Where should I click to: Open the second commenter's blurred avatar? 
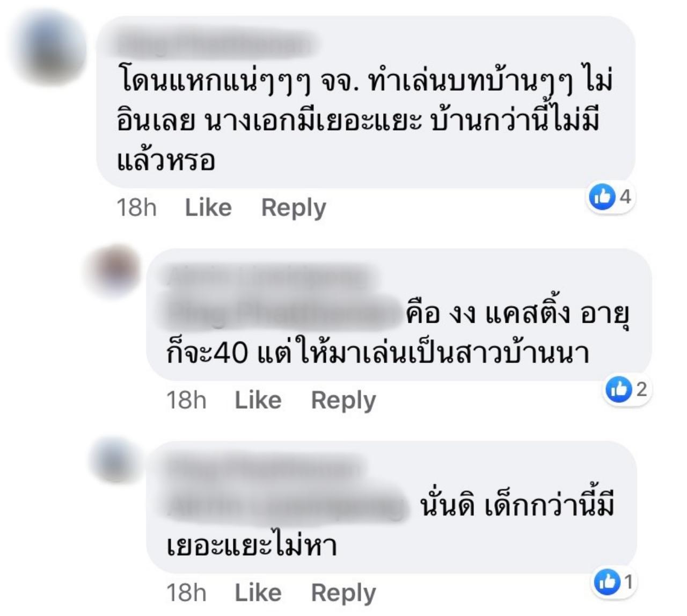pyautogui.click(x=114, y=271)
